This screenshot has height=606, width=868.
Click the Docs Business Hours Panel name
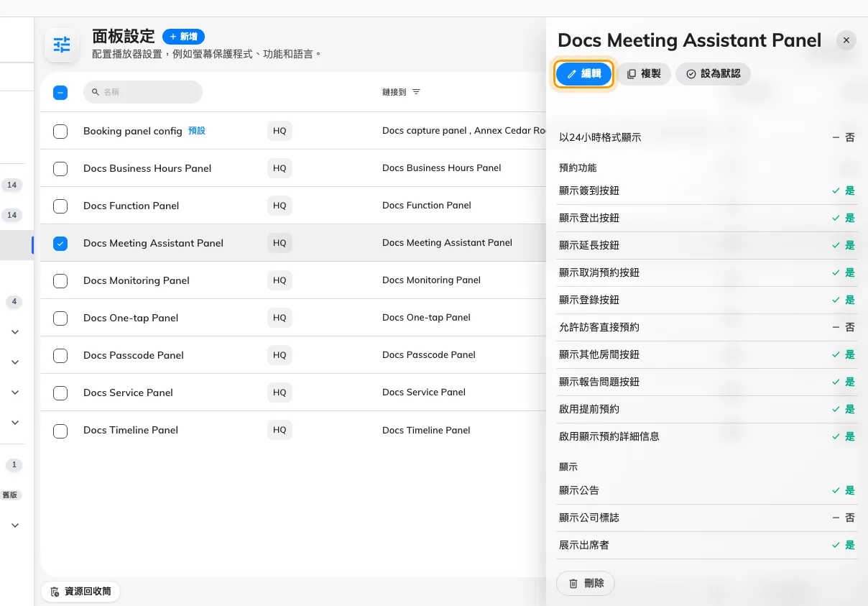coord(147,168)
